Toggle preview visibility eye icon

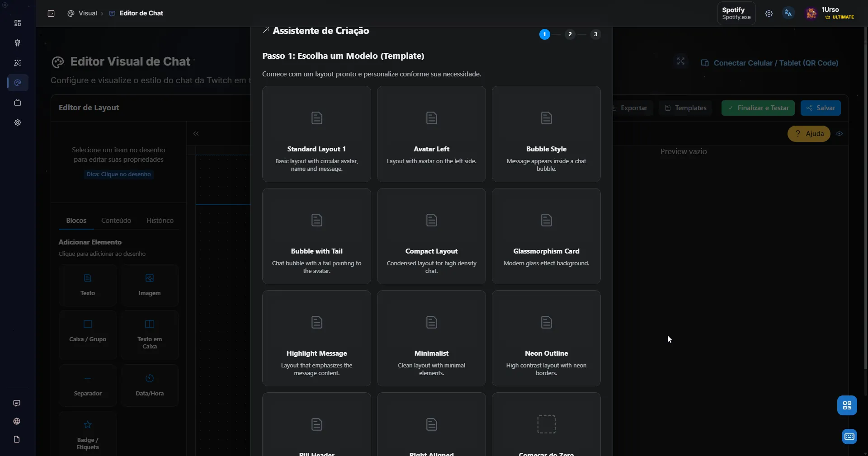click(x=840, y=134)
